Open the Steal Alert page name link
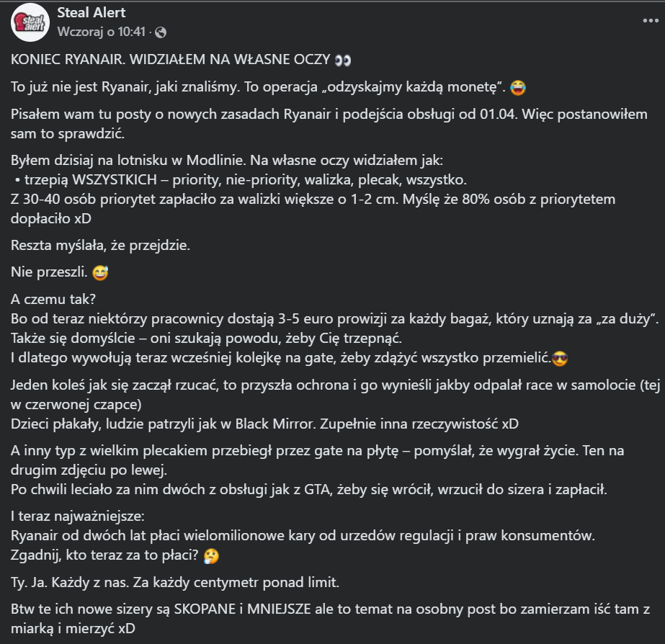 [92, 13]
